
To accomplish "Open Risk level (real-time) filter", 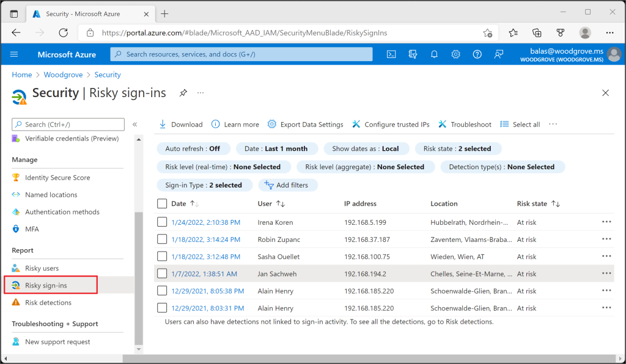I will coord(224,167).
